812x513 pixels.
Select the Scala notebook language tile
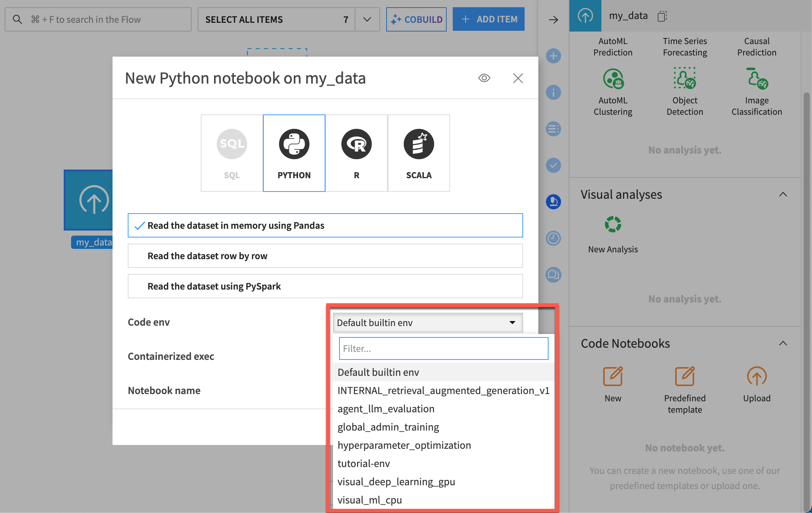click(x=419, y=153)
